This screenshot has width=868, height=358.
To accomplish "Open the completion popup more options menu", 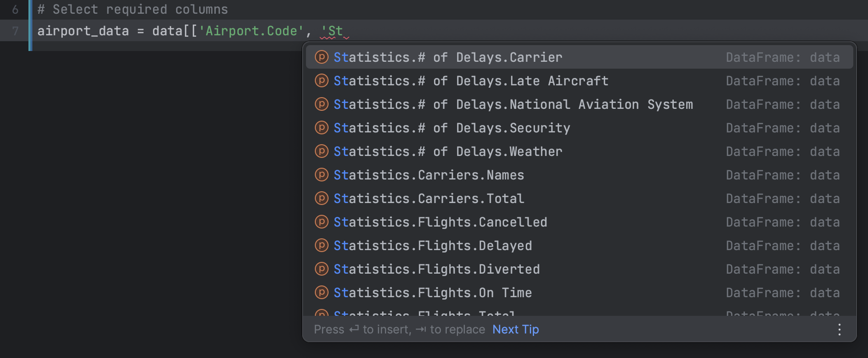I will (839, 330).
